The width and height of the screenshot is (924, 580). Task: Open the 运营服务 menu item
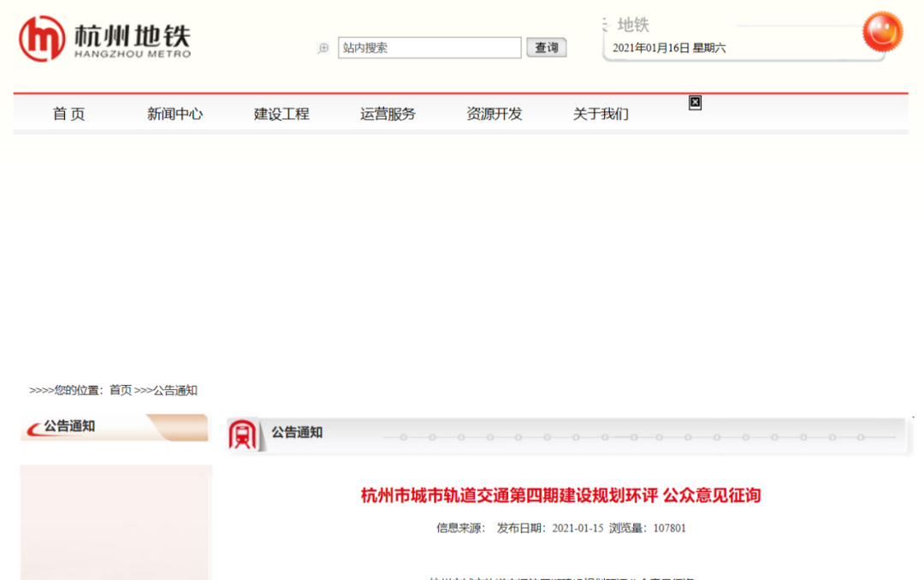[388, 113]
